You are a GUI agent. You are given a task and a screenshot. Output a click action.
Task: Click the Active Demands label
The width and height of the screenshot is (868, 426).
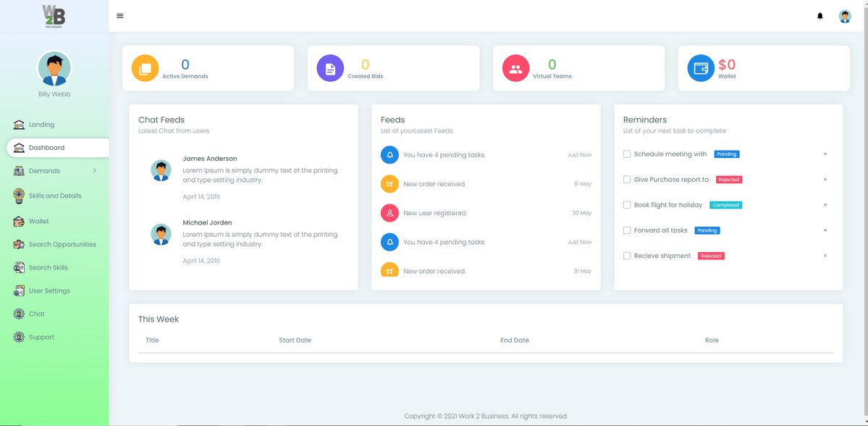tap(185, 76)
